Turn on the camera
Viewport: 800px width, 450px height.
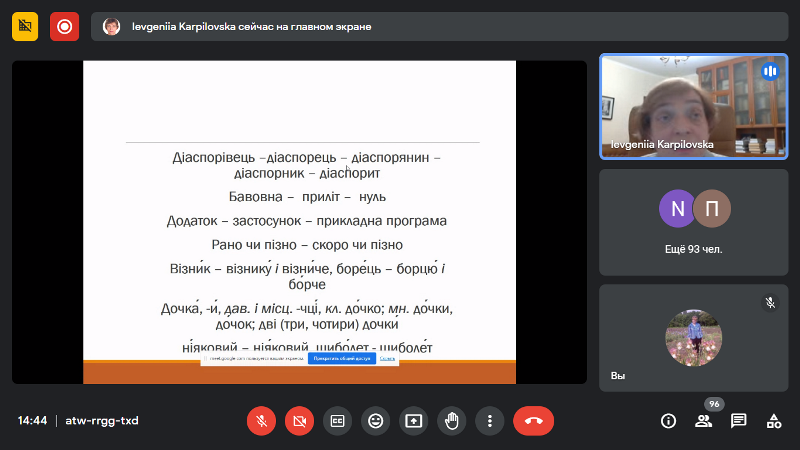[x=299, y=421]
